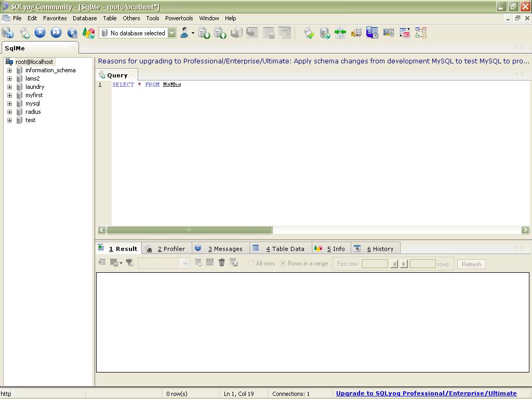Open the Query Builder icon

click(x=404, y=33)
